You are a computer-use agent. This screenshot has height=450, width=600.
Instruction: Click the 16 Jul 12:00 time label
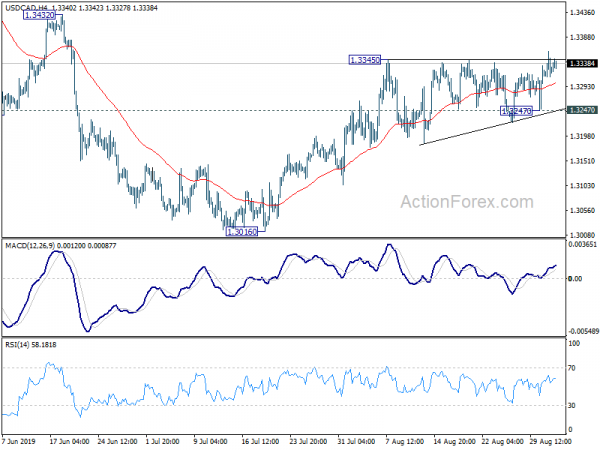point(260,442)
